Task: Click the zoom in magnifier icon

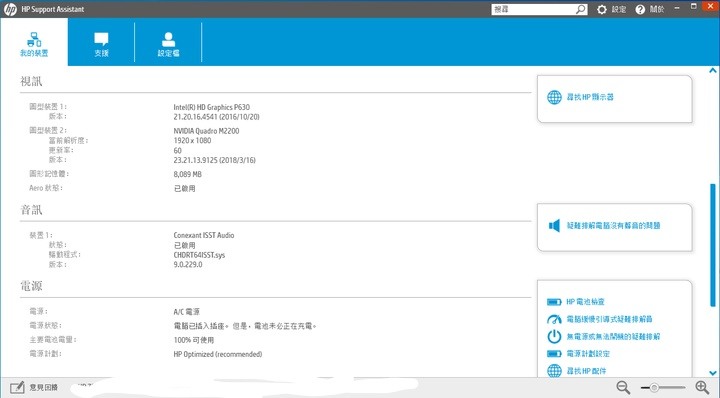Action: 702,387
